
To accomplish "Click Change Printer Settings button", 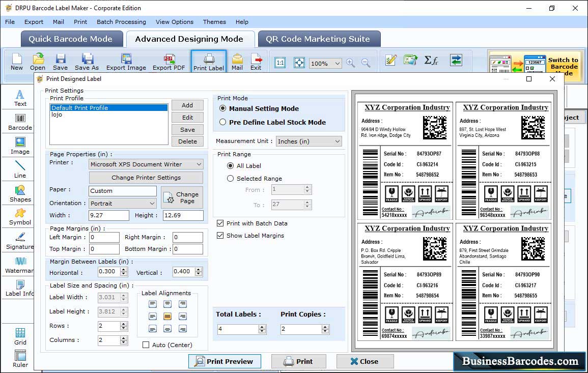I will pos(146,178).
